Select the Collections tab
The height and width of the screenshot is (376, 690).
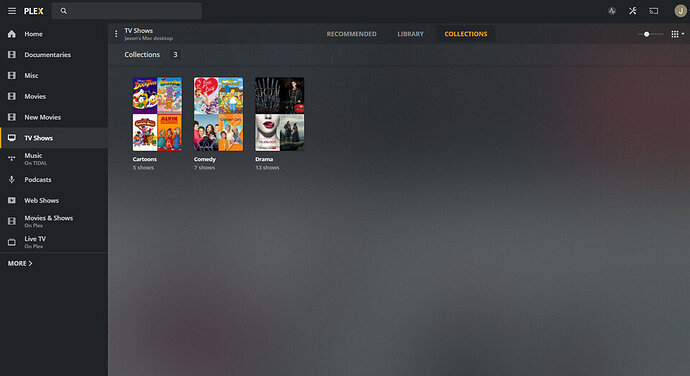click(x=466, y=34)
